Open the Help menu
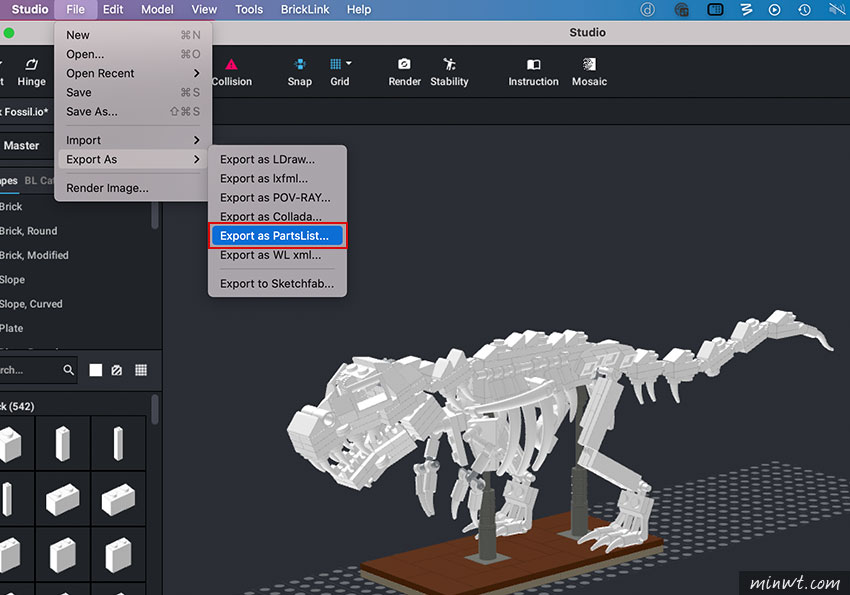Image resolution: width=850 pixels, height=595 pixels. pyautogui.click(x=359, y=9)
